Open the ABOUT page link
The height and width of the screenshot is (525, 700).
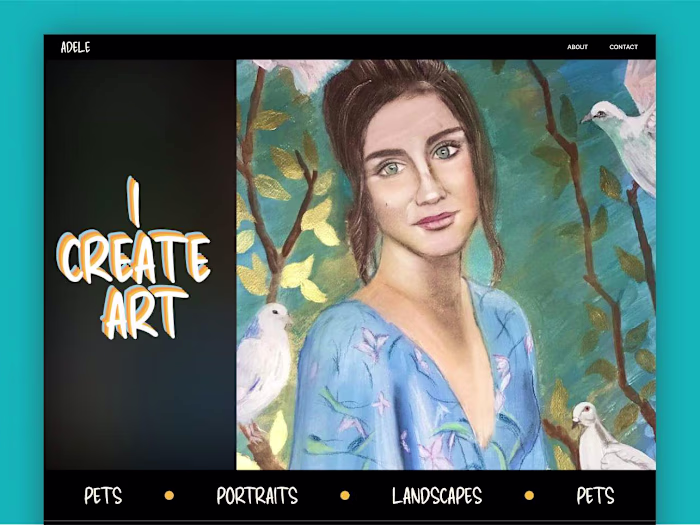(577, 47)
